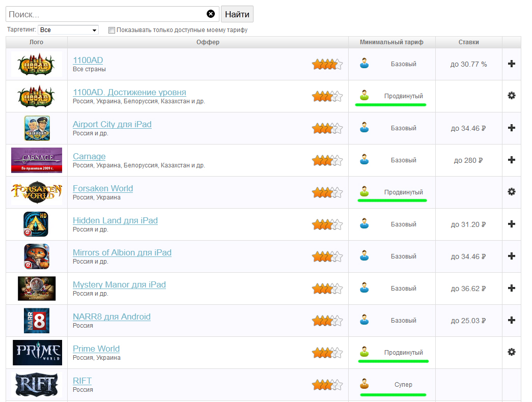Screen dimensions: 532x402
Task: Click plus icon for NARR8 row
Action: coord(512,320)
